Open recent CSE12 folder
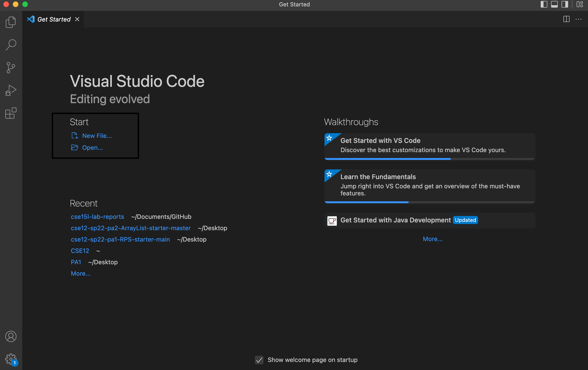Image resolution: width=588 pixels, height=370 pixels. [80, 251]
